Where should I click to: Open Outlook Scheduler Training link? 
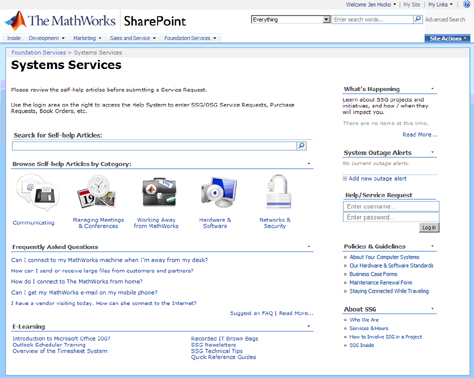click(49, 345)
